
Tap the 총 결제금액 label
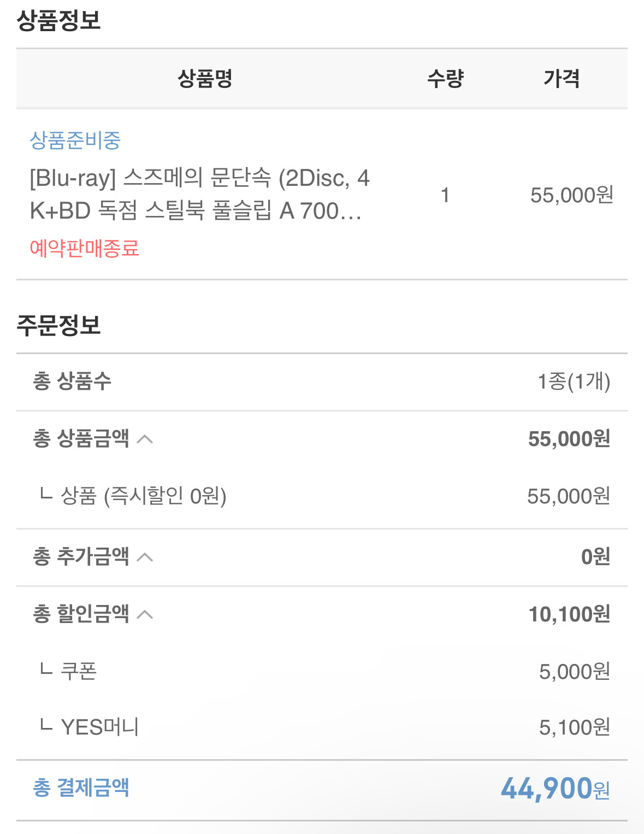[81, 788]
